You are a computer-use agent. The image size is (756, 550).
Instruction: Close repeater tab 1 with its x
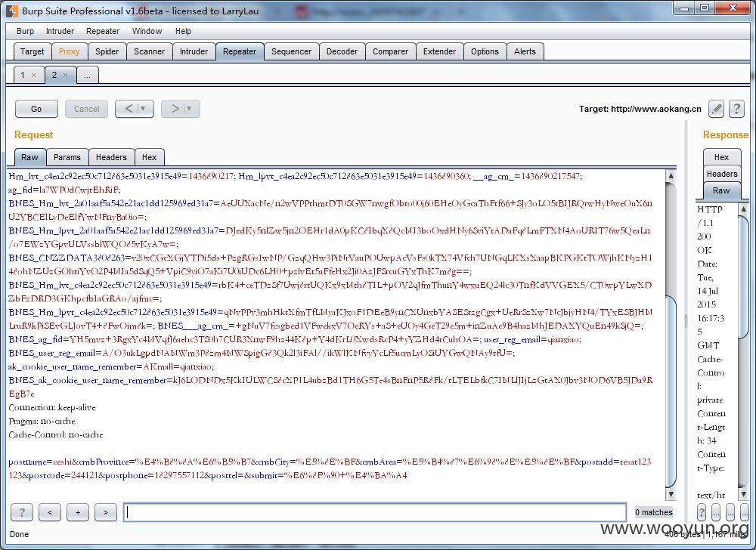pos(33,75)
